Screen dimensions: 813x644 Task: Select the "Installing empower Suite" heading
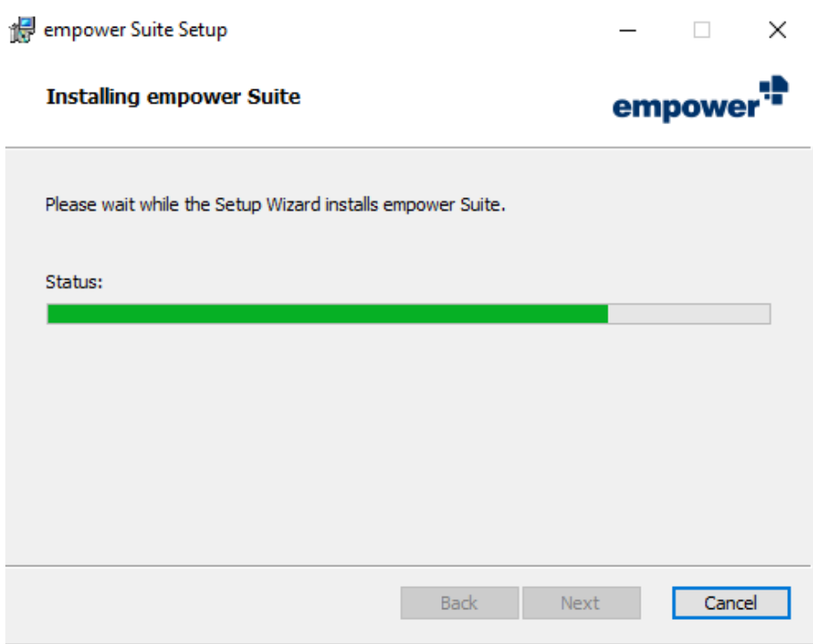(173, 97)
